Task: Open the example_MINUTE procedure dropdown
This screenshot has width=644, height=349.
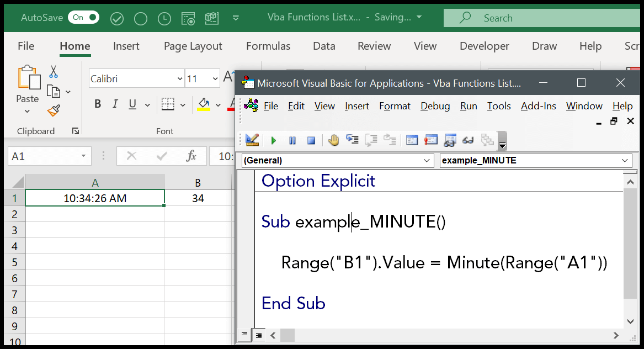Action: [623, 160]
